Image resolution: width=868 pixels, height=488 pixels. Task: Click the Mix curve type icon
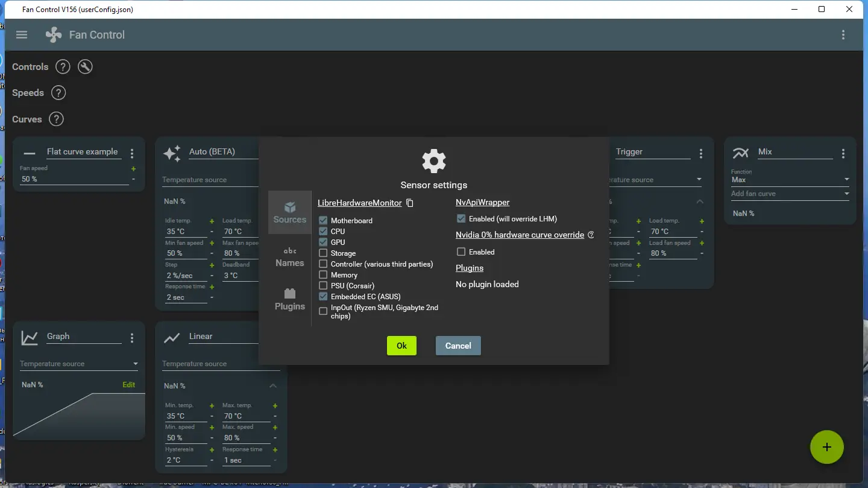(x=741, y=153)
